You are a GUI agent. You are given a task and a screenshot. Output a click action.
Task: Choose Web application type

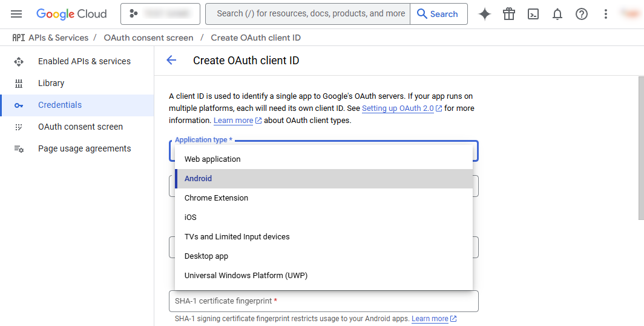click(x=324, y=159)
